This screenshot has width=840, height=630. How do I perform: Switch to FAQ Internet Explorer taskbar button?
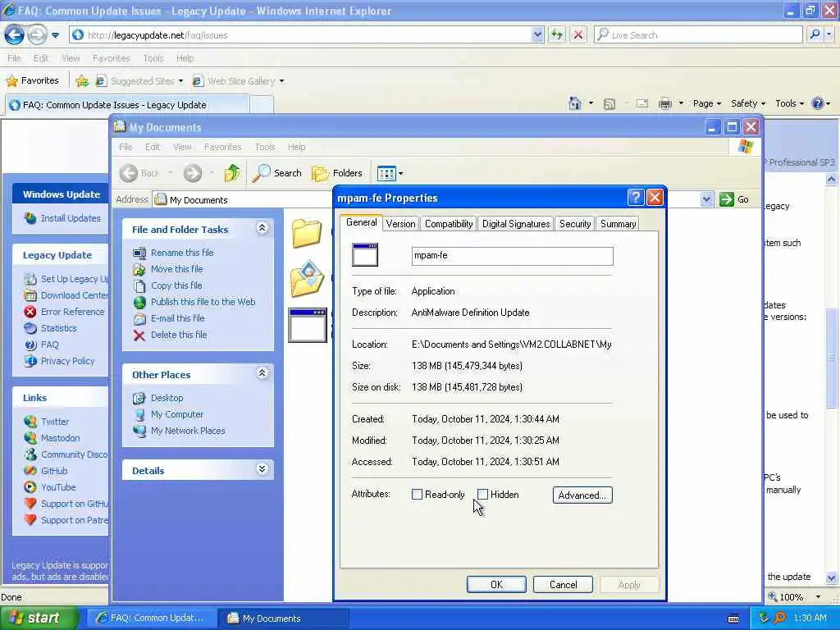pos(152,619)
